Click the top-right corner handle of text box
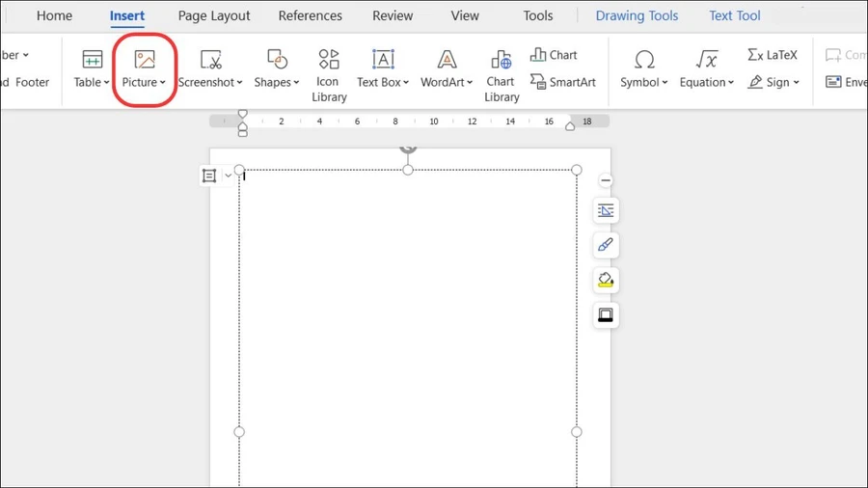This screenshot has height=488, width=868. pos(577,170)
